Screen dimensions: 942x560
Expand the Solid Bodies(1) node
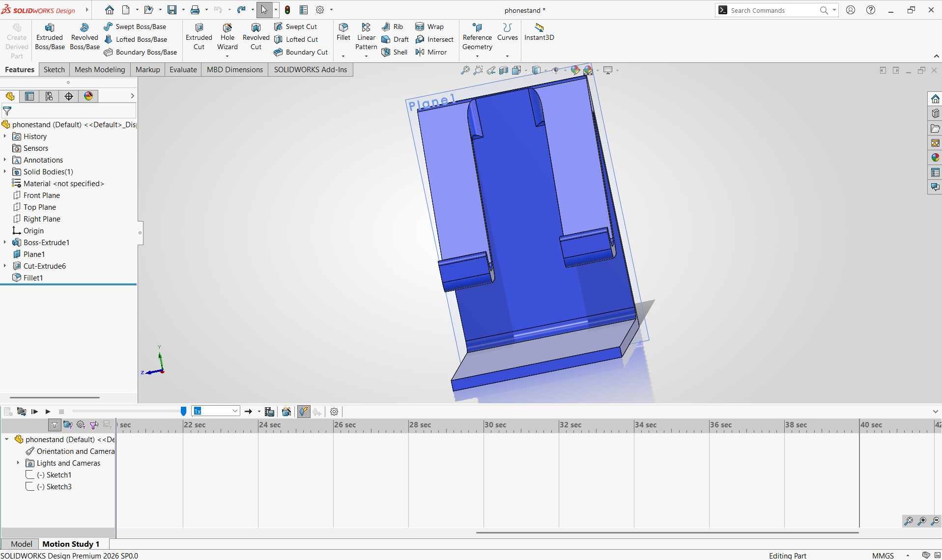point(5,171)
